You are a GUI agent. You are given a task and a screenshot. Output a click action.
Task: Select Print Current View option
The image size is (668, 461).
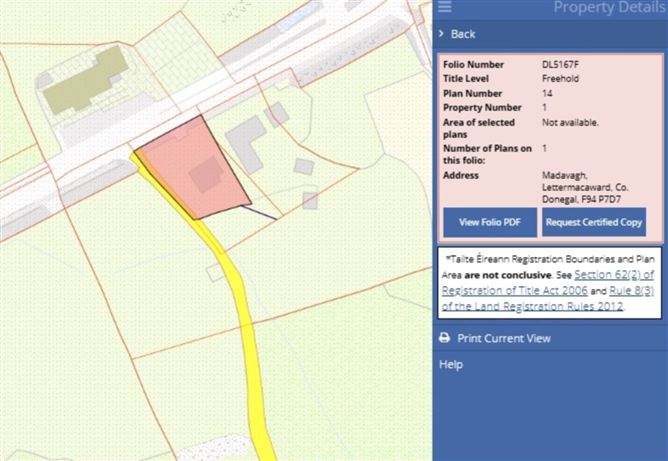504,338
